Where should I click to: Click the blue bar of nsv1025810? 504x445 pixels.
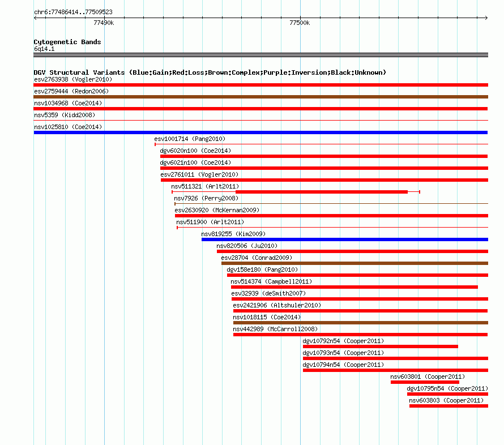point(260,132)
